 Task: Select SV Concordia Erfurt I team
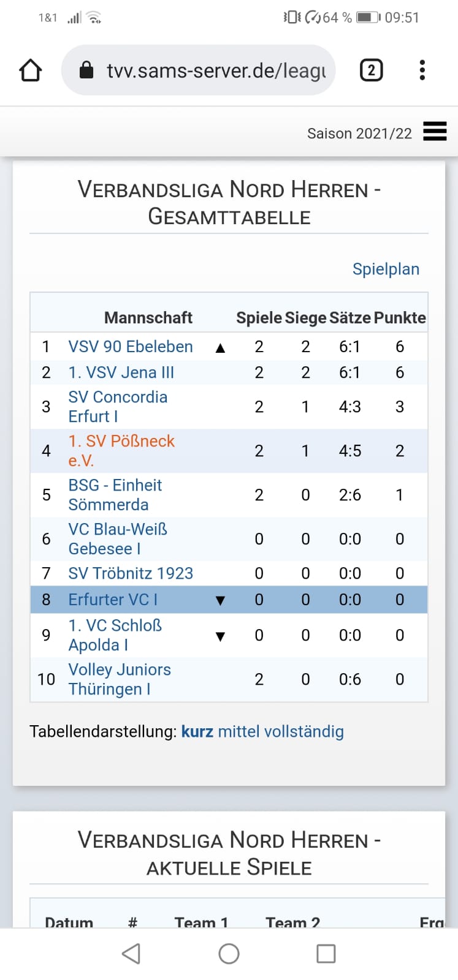[x=118, y=407]
